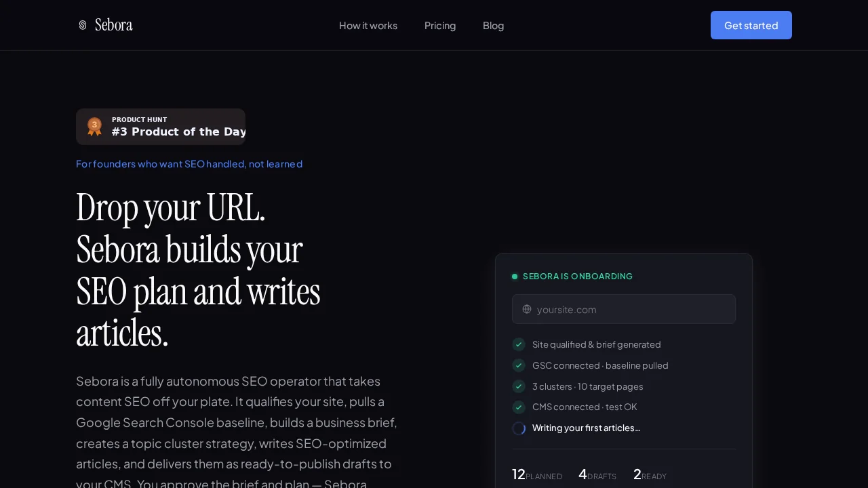Click the globe icon in URL field

point(527,309)
